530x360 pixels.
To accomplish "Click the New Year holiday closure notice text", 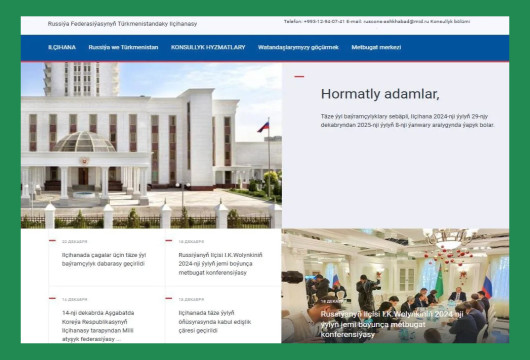I will coord(408,121).
